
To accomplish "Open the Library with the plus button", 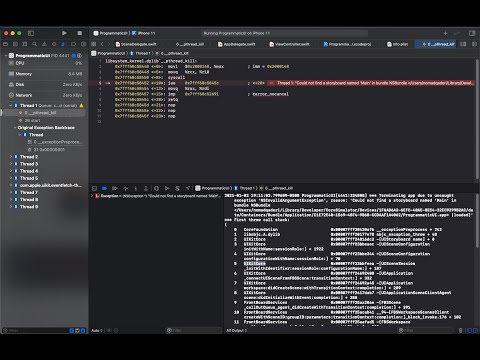I will pos(445,33).
